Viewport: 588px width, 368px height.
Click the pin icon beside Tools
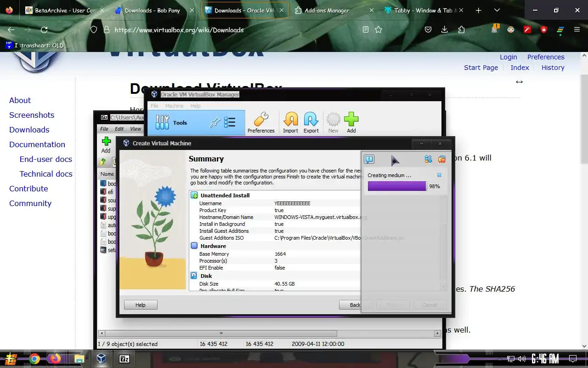tap(215, 122)
